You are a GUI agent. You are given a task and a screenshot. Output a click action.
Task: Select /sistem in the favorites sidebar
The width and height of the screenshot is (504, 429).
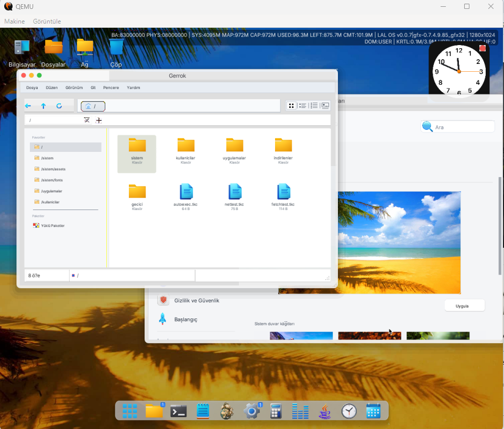(x=65, y=158)
